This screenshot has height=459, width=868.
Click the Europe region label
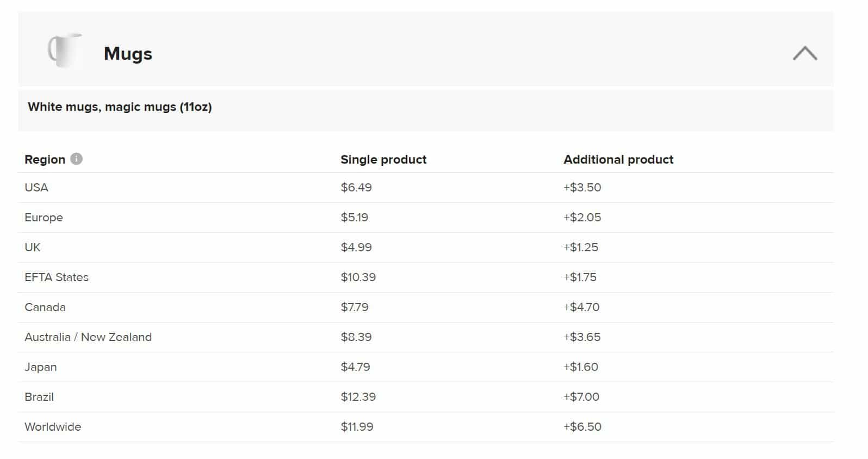point(44,217)
